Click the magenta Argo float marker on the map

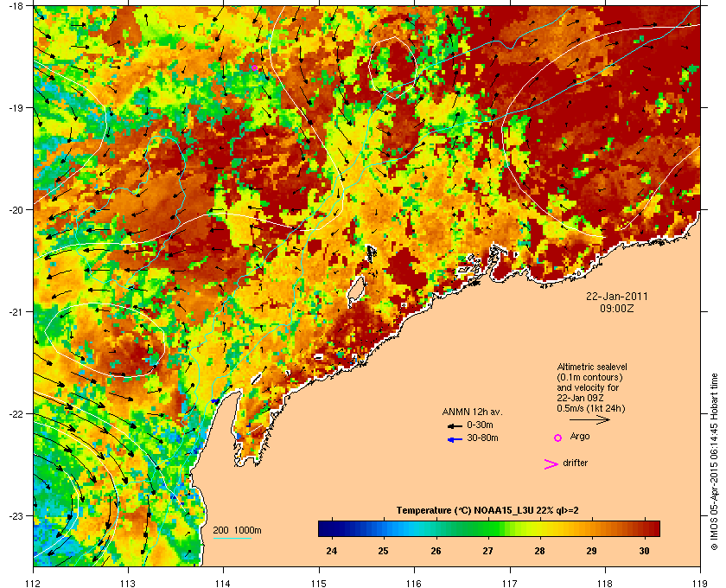point(255,67)
